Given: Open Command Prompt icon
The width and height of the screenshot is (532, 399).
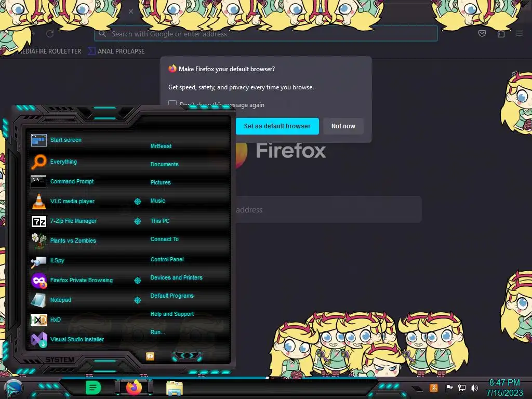Looking at the screenshot, I should pos(38,181).
